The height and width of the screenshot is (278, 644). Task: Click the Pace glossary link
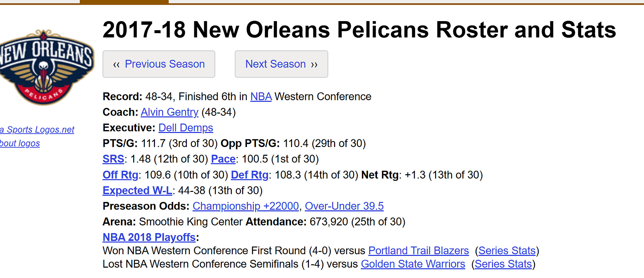[x=223, y=159]
